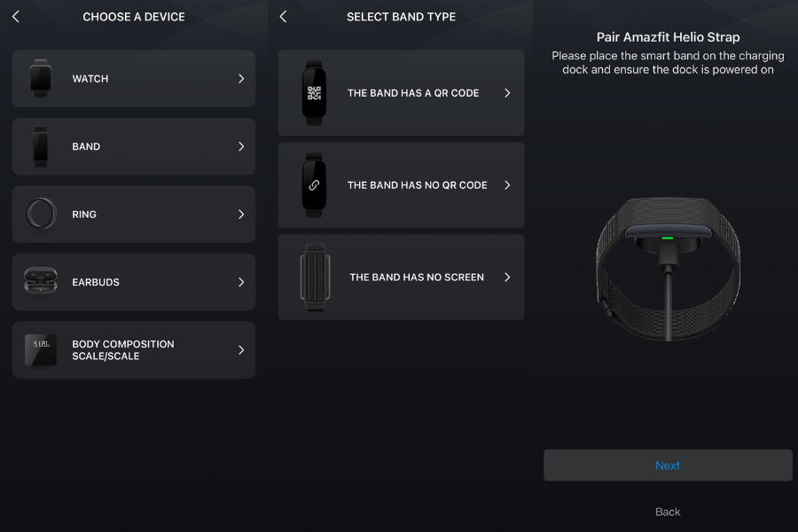Click the Back link below Next
The image size is (798, 532).
coord(668,512)
